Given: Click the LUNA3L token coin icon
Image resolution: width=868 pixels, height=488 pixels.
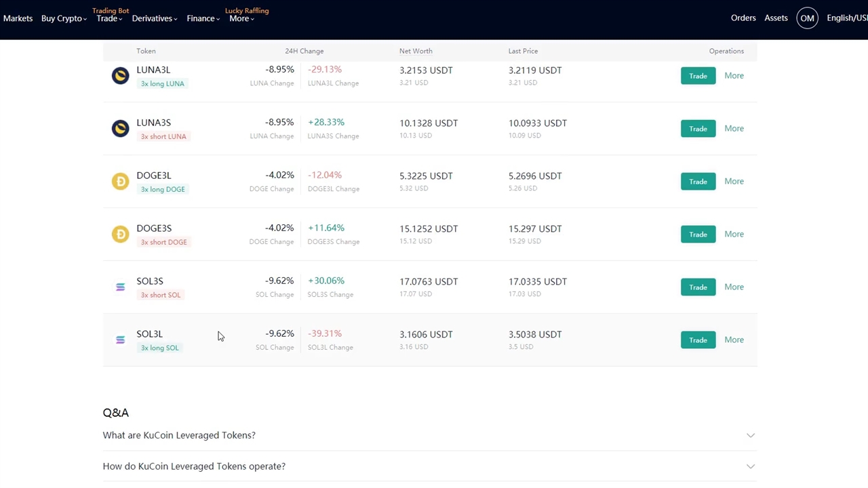Looking at the screenshot, I should 120,76.
